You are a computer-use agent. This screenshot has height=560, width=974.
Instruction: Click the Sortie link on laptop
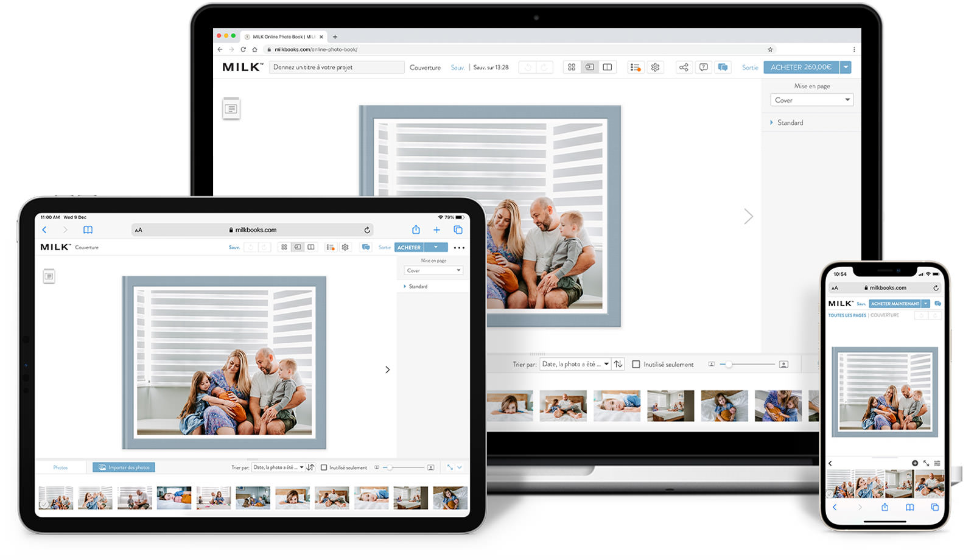[750, 68]
